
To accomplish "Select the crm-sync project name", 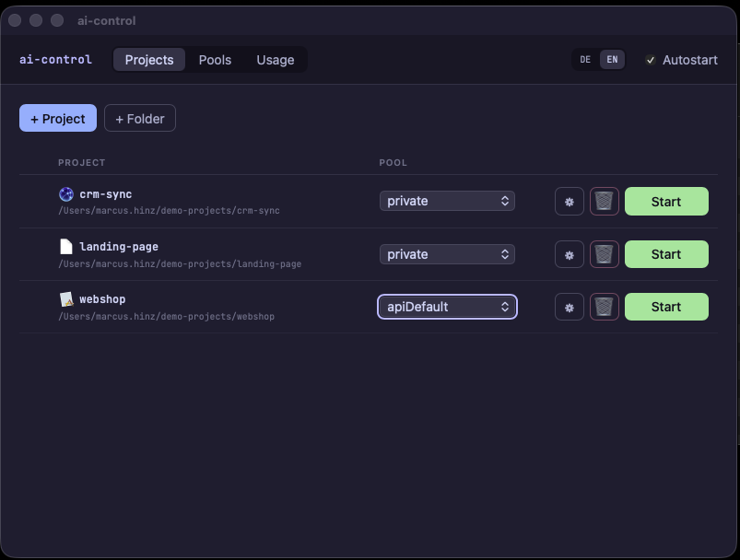I will click(106, 194).
